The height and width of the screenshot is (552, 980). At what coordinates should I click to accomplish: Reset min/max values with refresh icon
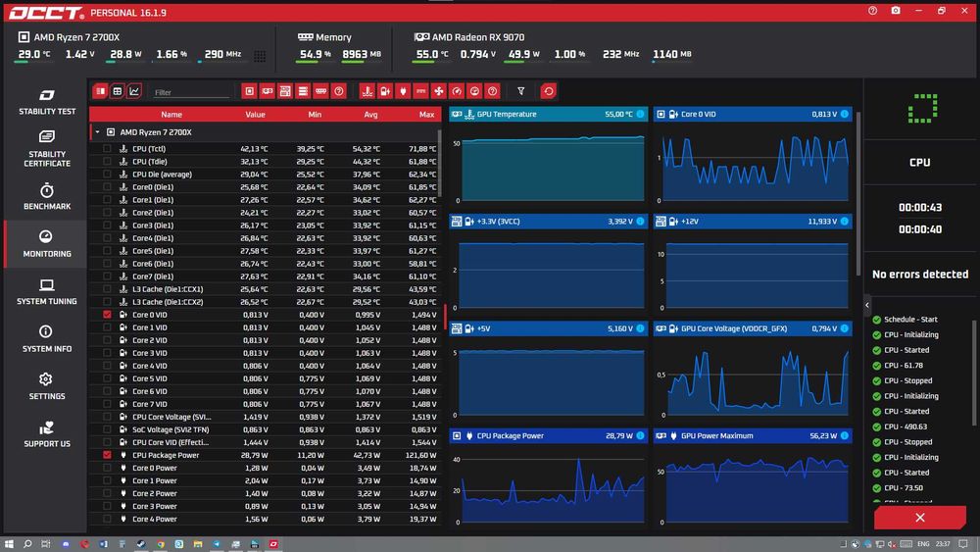(x=548, y=91)
